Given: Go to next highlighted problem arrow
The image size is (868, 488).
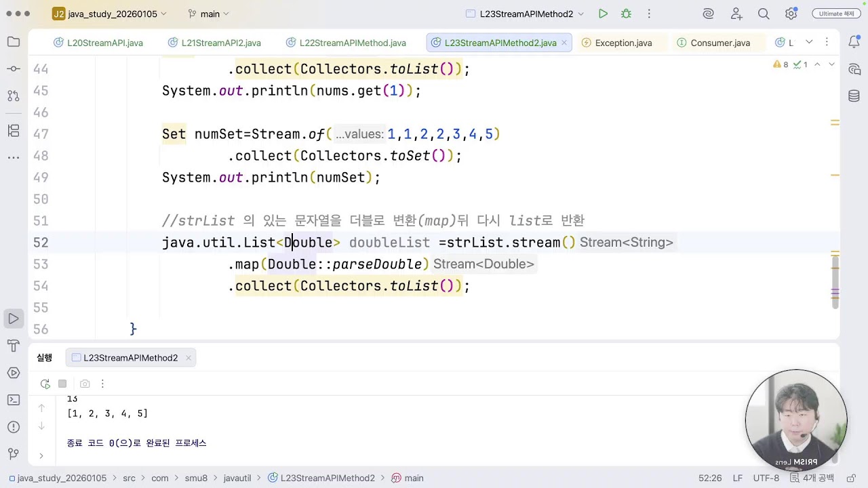Looking at the screenshot, I should (x=832, y=64).
